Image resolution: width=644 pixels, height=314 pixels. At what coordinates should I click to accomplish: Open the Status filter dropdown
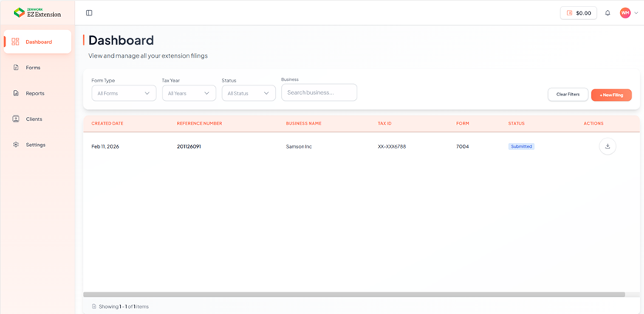click(248, 93)
